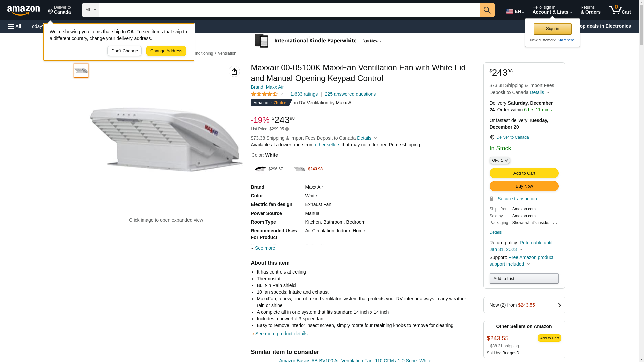The width and height of the screenshot is (644, 362).
Task: Click the Add to Cart button
Action: tap(524, 173)
